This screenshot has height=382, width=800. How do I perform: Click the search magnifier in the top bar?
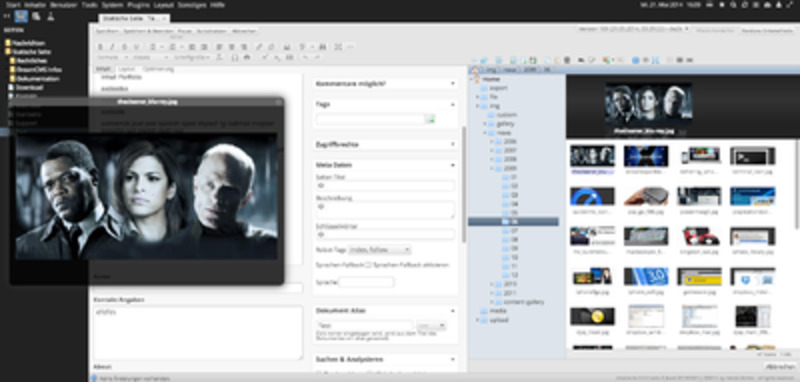[x=733, y=5]
